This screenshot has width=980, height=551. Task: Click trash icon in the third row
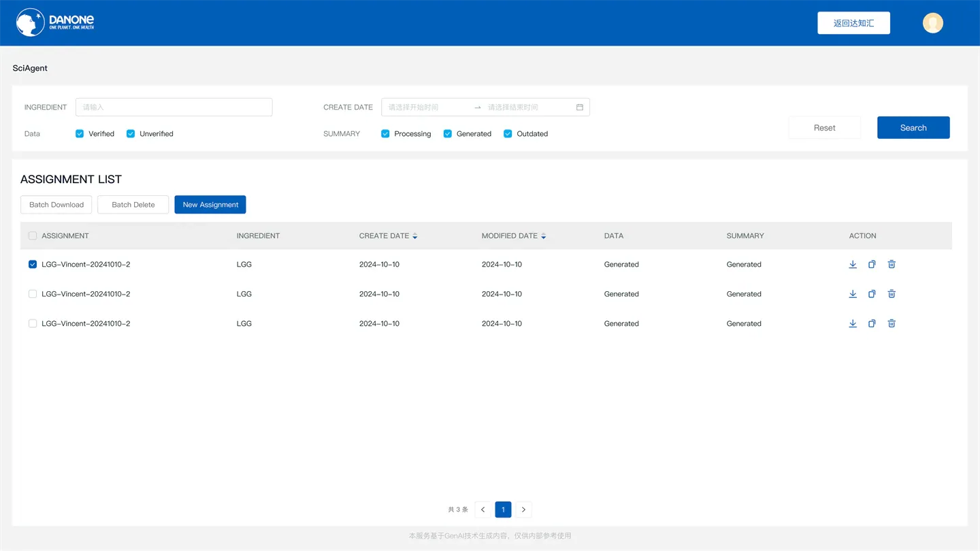(x=892, y=324)
